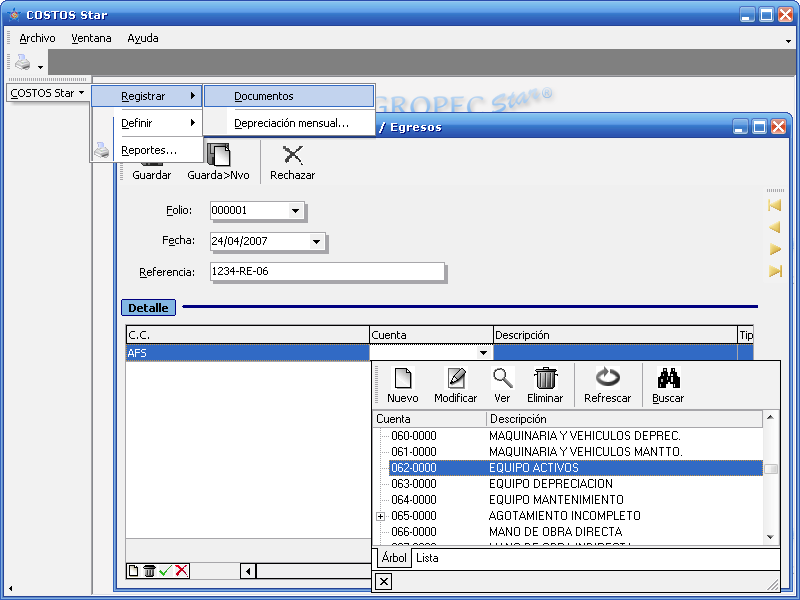Click the Modificar edit icon

coord(456,379)
